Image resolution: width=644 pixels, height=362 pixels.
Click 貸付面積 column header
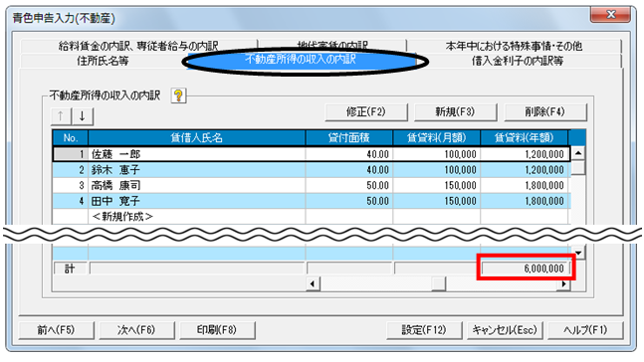[x=349, y=138]
